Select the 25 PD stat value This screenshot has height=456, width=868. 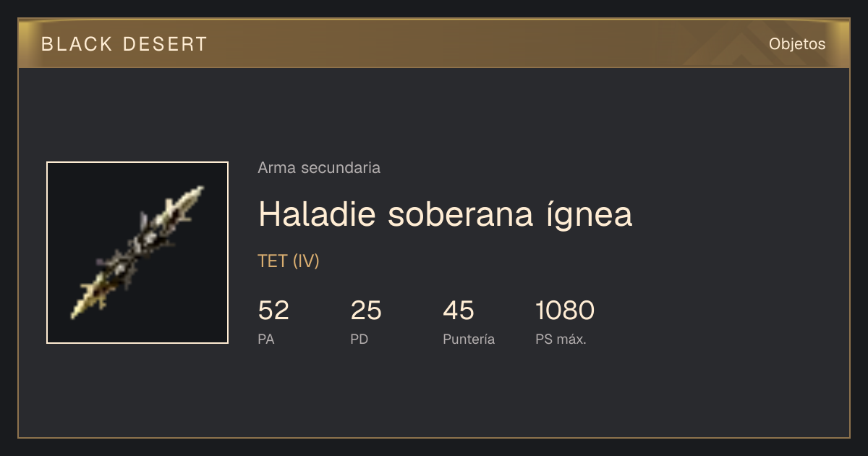(x=366, y=311)
